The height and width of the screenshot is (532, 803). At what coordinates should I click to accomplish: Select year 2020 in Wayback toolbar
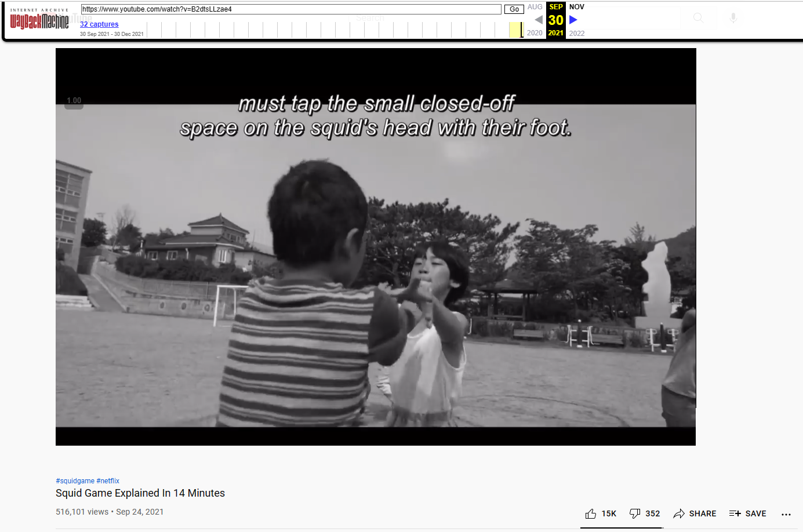click(535, 33)
